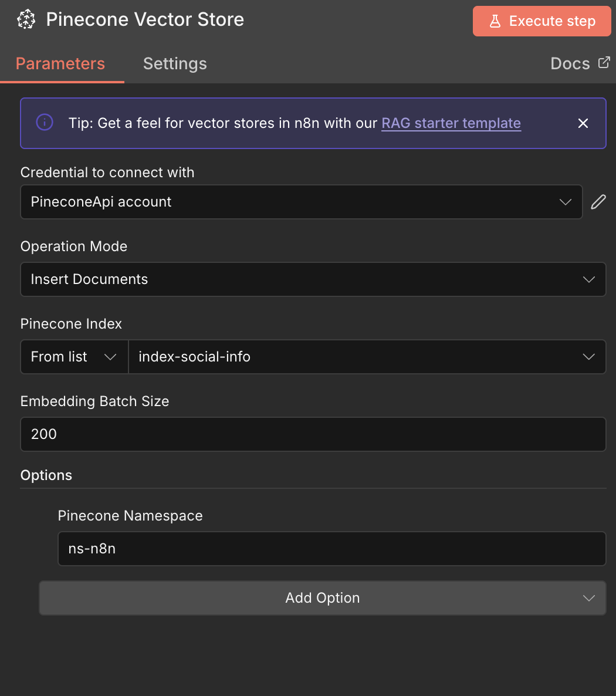
Task: Dismiss the RAG starter template tip banner
Action: tap(583, 123)
